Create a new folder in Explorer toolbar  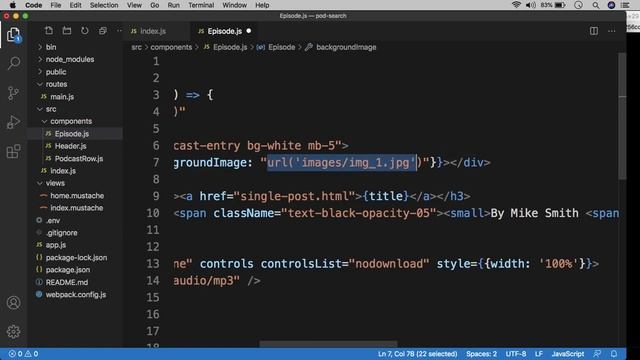(67, 31)
